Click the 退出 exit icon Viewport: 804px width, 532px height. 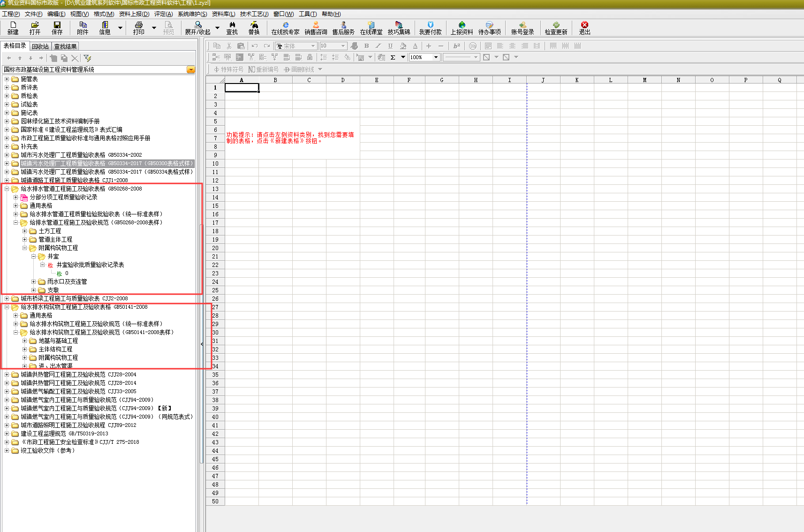(x=584, y=28)
